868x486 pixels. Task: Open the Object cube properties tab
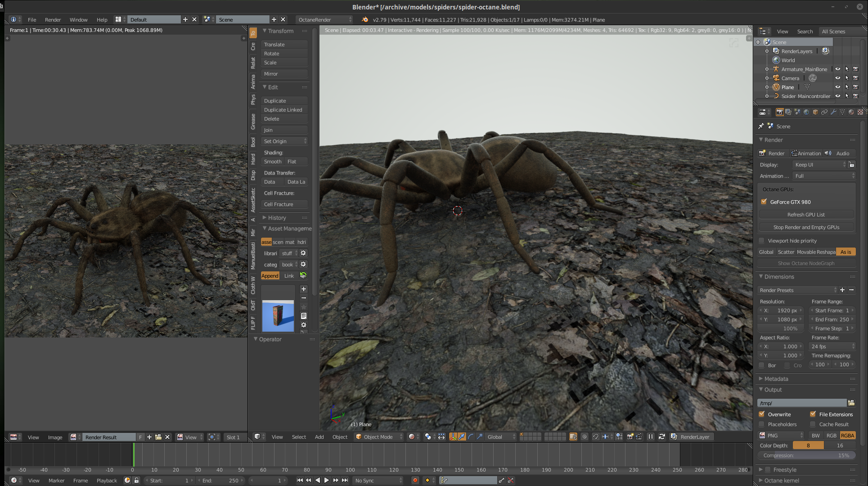click(x=815, y=112)
